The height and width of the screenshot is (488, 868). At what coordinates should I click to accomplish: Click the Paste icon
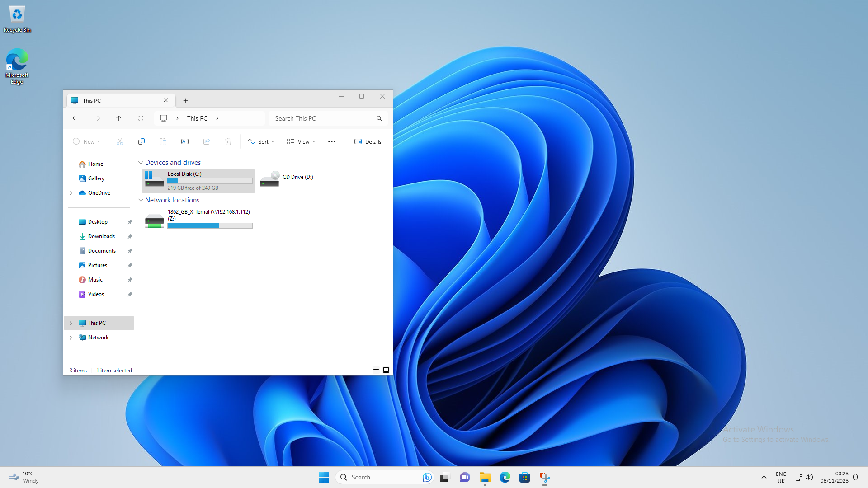163,141
